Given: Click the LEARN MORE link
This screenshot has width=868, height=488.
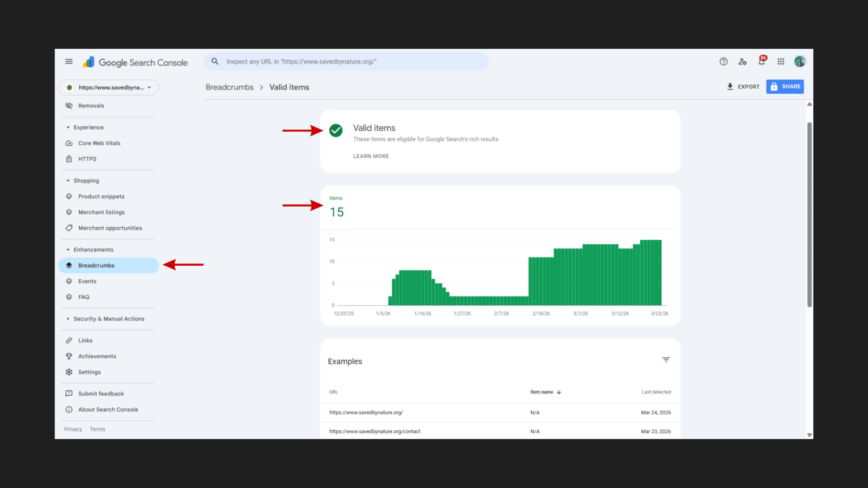Looking at the screenshot, I should (371, 156).
